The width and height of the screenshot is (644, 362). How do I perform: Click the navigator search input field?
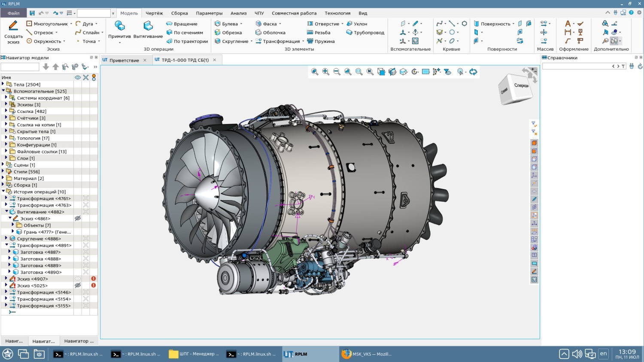pos(20,67)
